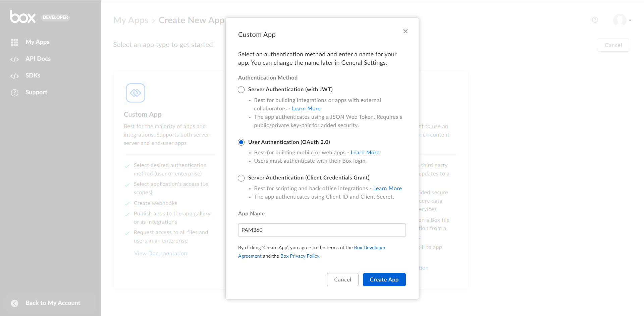Viewport: 644px width, 316px height.
Task: Choose Server Authentication (Client Credentials Grant)
Action: tap(241, 178)
